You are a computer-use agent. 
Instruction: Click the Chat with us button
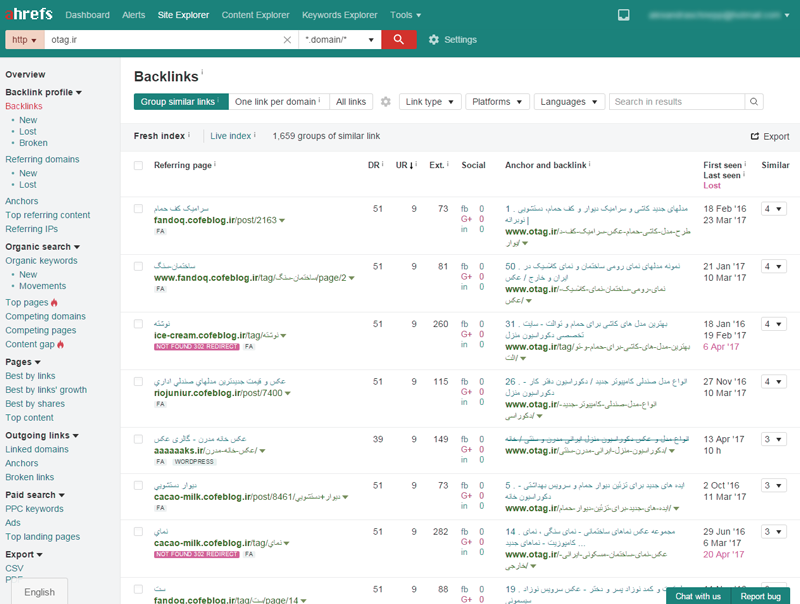tap(698, 596)
